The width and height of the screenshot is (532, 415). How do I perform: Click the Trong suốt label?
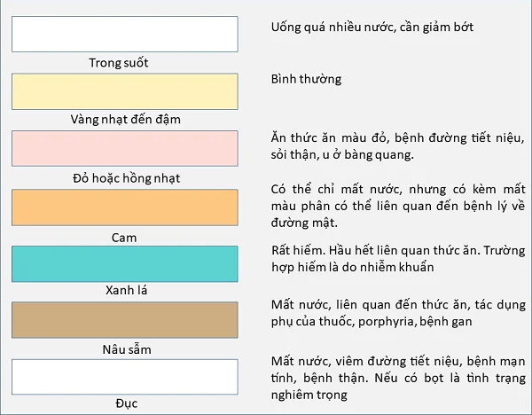point(119,63)
